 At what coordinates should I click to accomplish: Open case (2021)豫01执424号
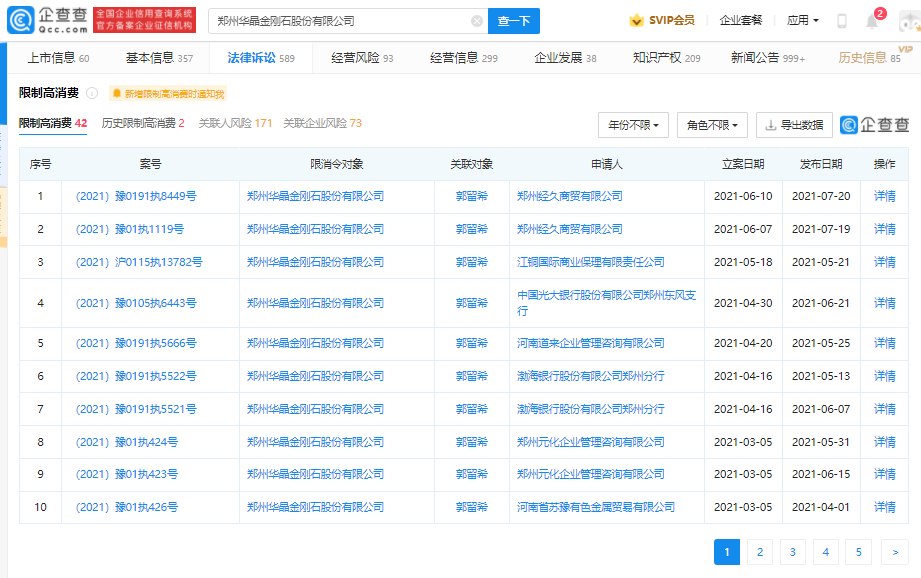(126, 442)
